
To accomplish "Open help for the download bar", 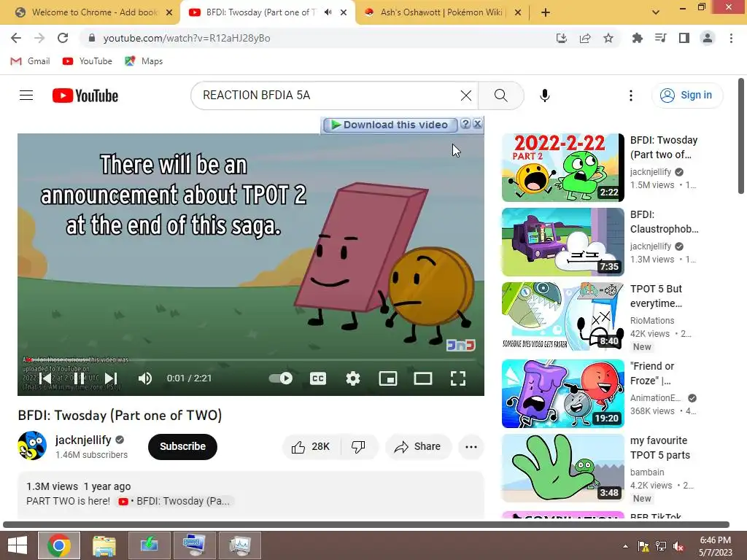I will 466,124.
